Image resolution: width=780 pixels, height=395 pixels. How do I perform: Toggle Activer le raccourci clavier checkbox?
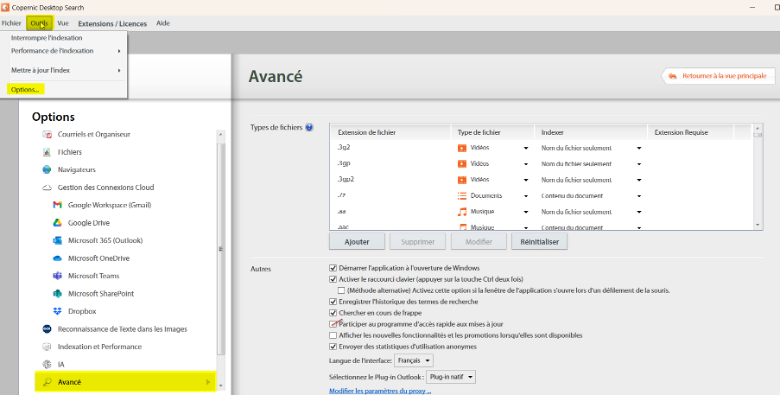pyautogui.click(x=333, y=280)
